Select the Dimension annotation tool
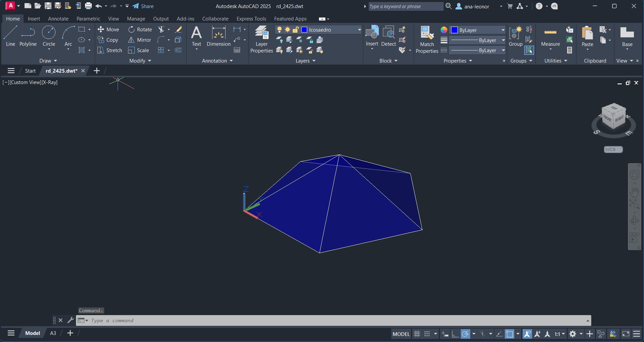 tap(218, 36)
